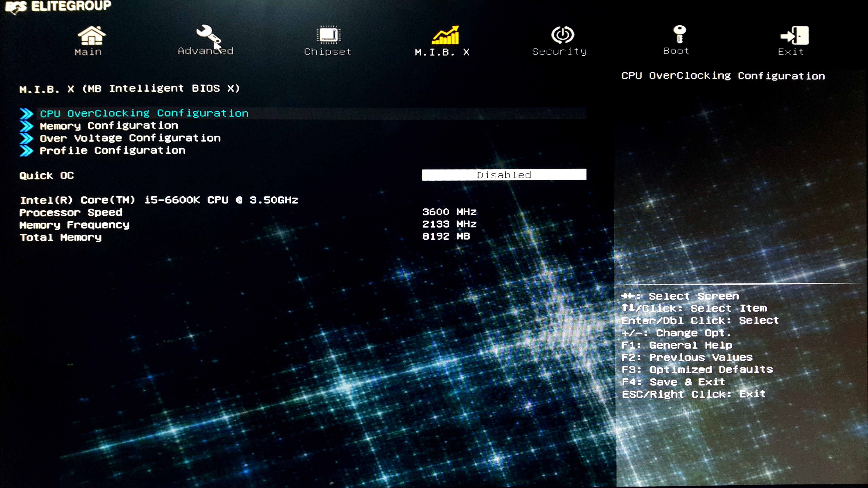This screenshot has height=488, width=868.
Task: Click the F1: General Help hint
Action: click(x=677, y=346)
